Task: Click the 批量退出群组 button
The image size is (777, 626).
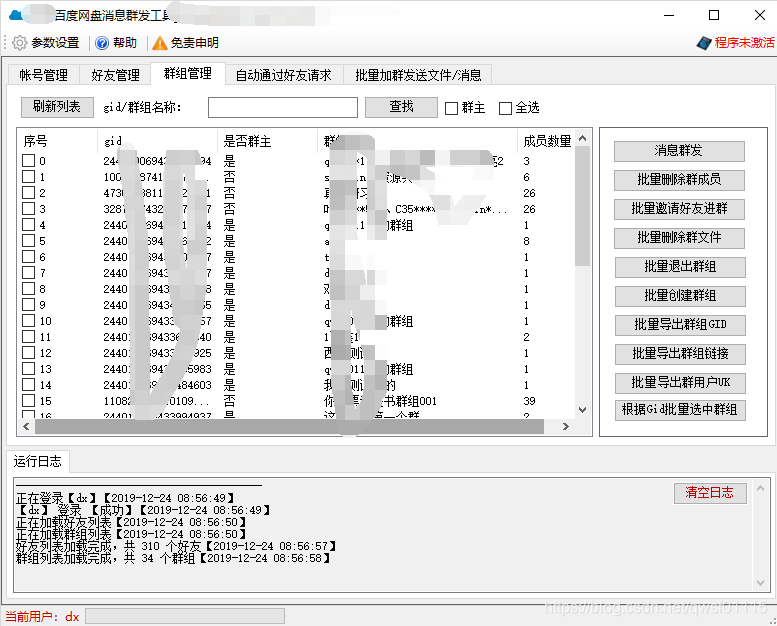Action: click(680, 267)
